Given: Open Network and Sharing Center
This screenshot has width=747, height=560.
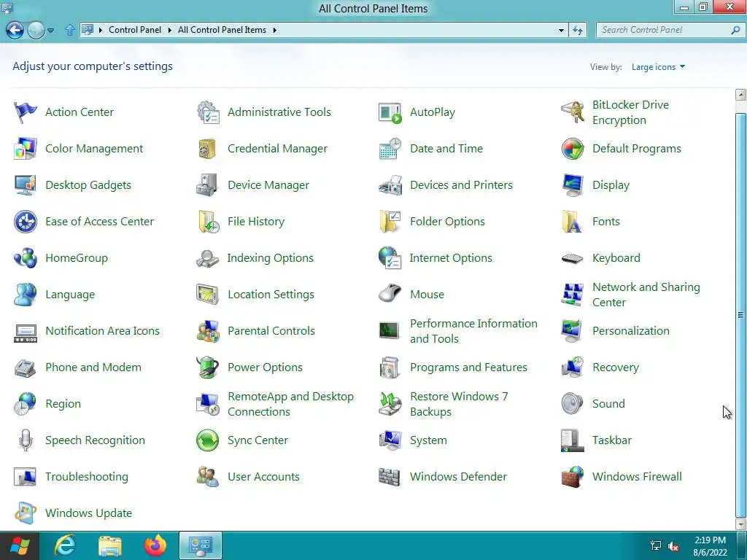Looking at the screenshot, I should coord(646,295).
